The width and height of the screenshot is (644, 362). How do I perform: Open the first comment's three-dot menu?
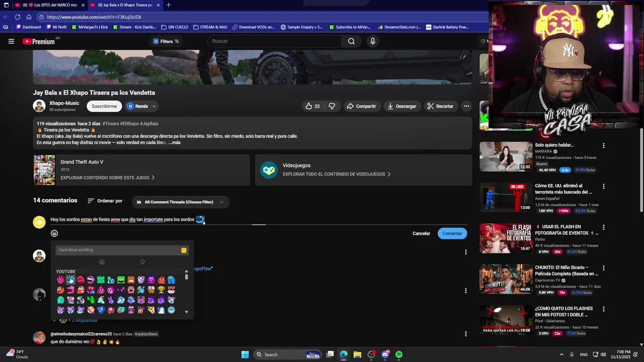[465, 252]
